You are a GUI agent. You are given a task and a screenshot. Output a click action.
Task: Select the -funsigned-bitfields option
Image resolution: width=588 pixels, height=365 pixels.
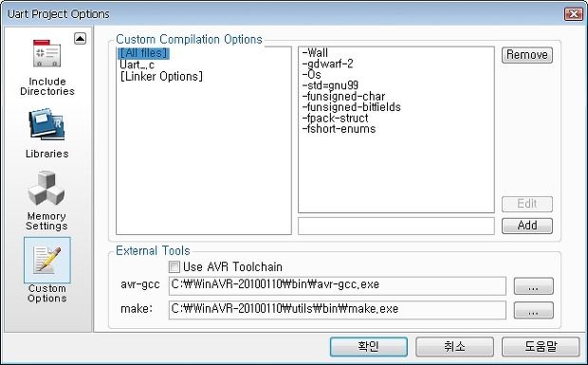tap(351, 107)
